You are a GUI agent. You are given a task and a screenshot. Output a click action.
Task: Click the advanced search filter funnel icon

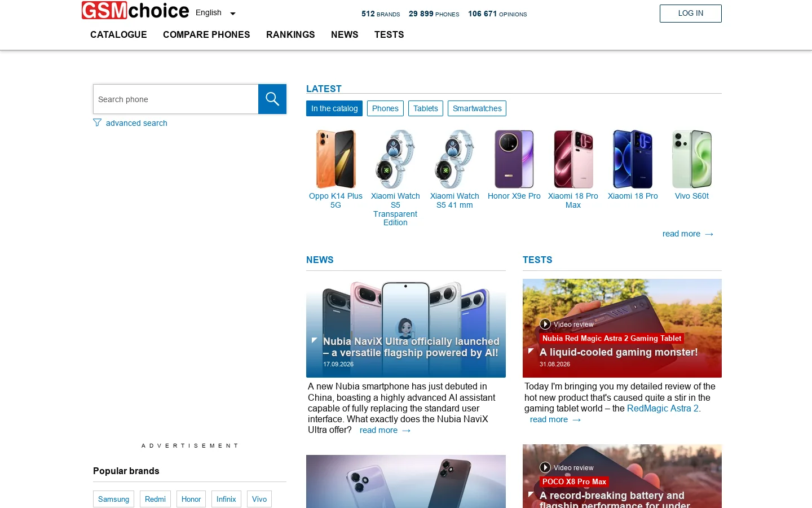[98, 122]
